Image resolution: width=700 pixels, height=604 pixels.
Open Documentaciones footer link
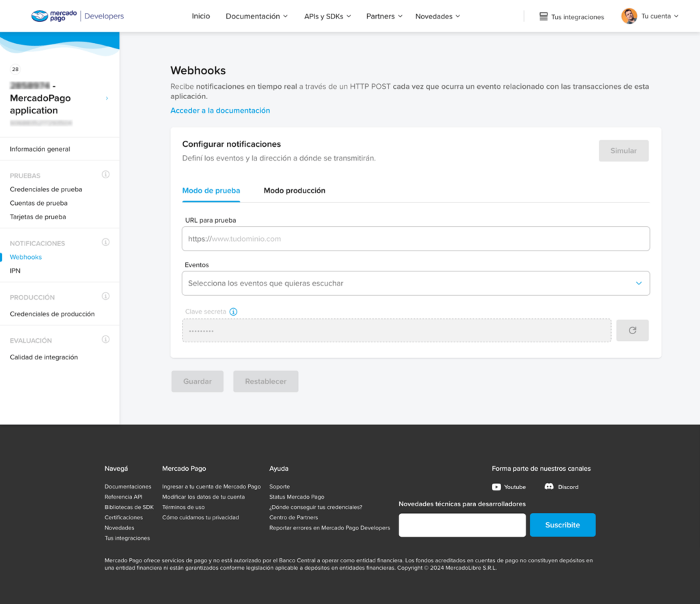(128, 486)
